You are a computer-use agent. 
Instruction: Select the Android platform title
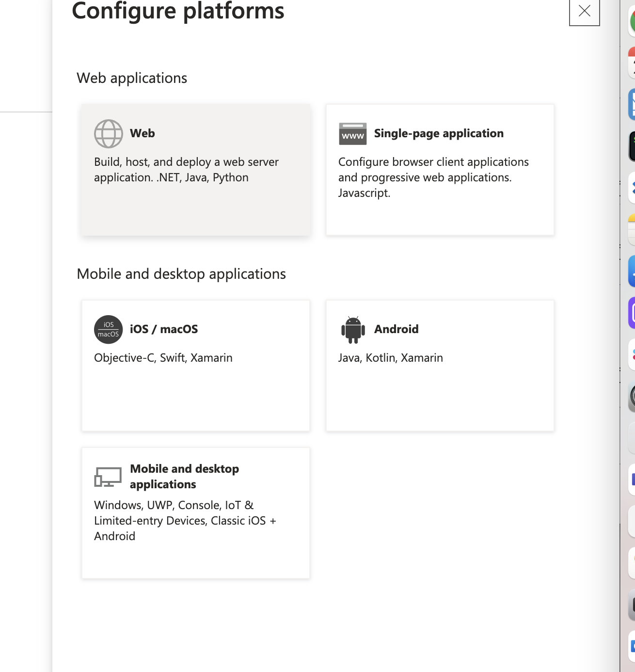coord(396,329)
